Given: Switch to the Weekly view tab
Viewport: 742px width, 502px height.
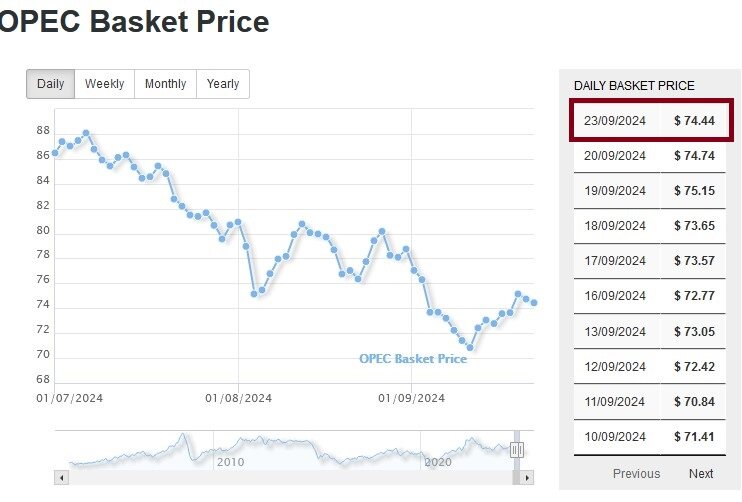Looking at the screenshot, I should point(104,84).
